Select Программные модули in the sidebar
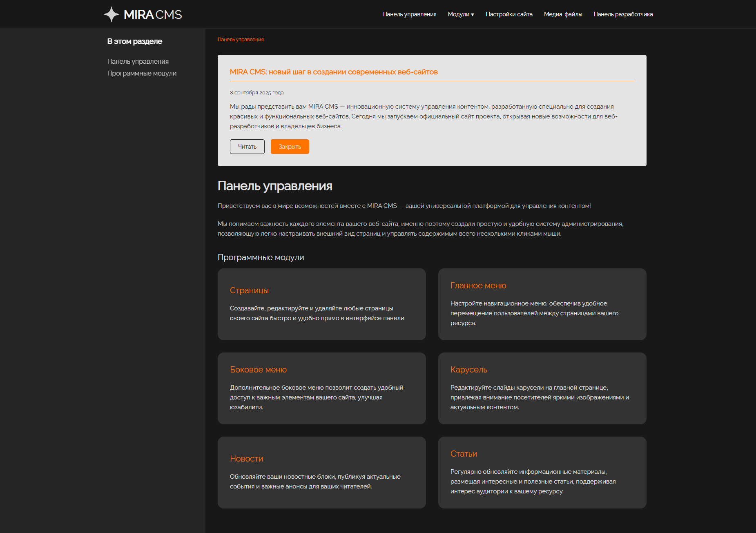Image resolution: width=756 pixels, height=533 pixels. coord(142,73)
